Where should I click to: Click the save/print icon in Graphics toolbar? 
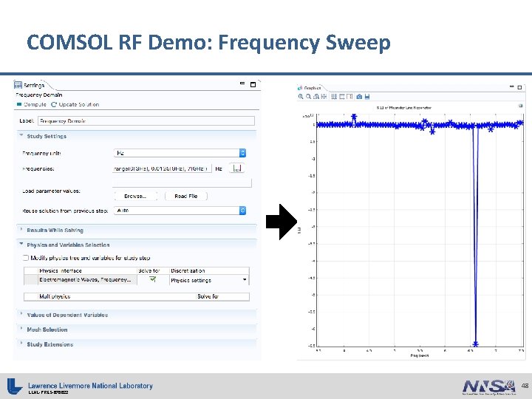(x=367, y=97)
